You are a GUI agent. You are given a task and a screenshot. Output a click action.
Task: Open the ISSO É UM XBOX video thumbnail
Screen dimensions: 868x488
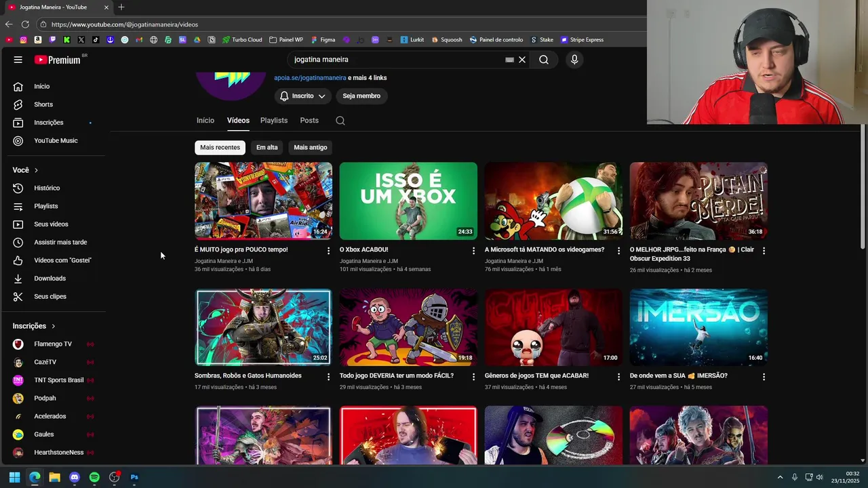(x=408, y=201)
